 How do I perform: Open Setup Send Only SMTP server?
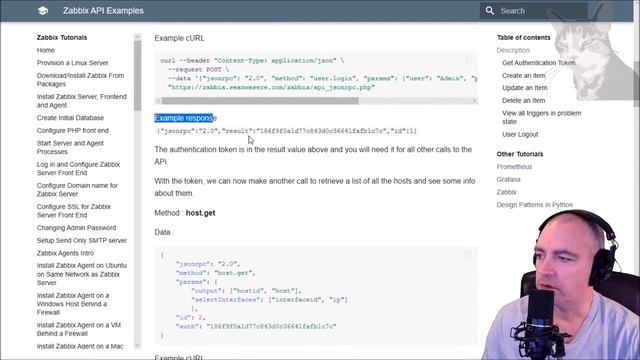(x=82, y=240)
